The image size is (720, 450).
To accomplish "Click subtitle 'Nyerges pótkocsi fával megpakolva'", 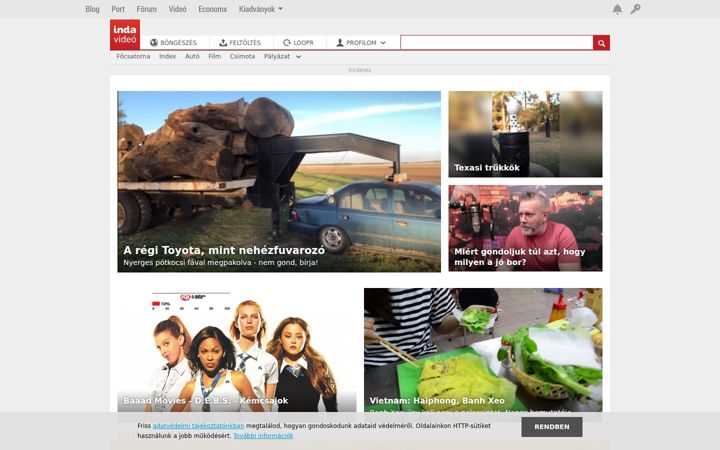I will [220, 263].
